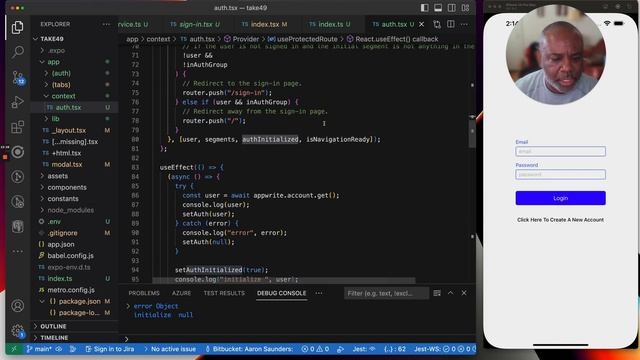Expand the error Object console entry
Viewport: 640px width, 360px height.
128,306
